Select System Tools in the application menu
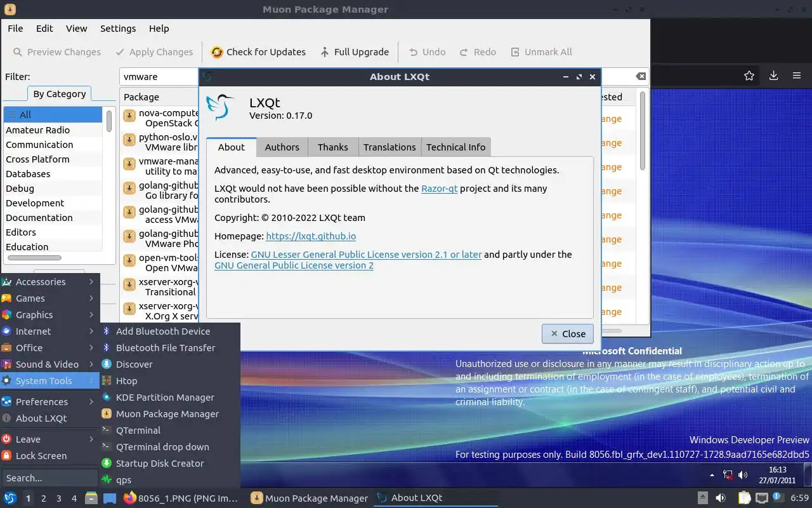 pos(49,380)
